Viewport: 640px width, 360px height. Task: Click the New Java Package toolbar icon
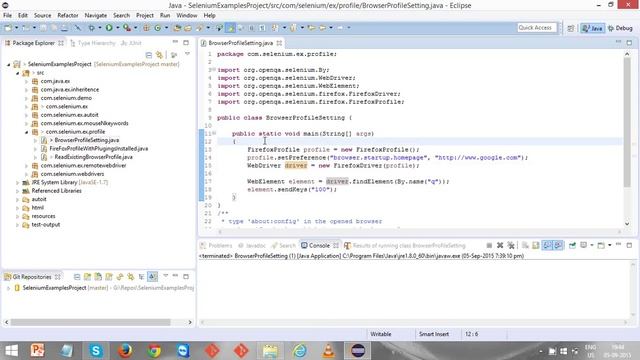[x=146, y=28]
